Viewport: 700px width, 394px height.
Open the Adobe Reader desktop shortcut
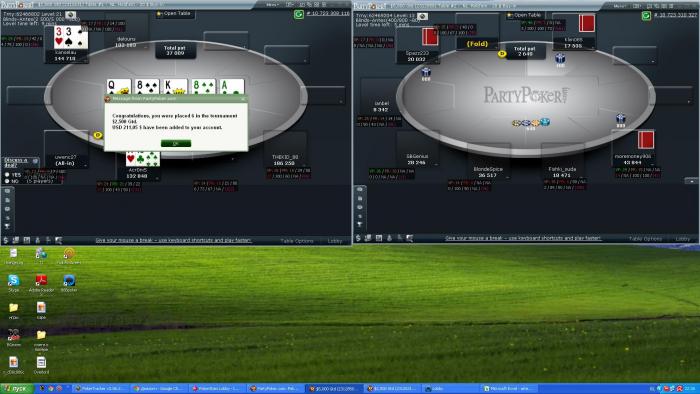[41, 283]
